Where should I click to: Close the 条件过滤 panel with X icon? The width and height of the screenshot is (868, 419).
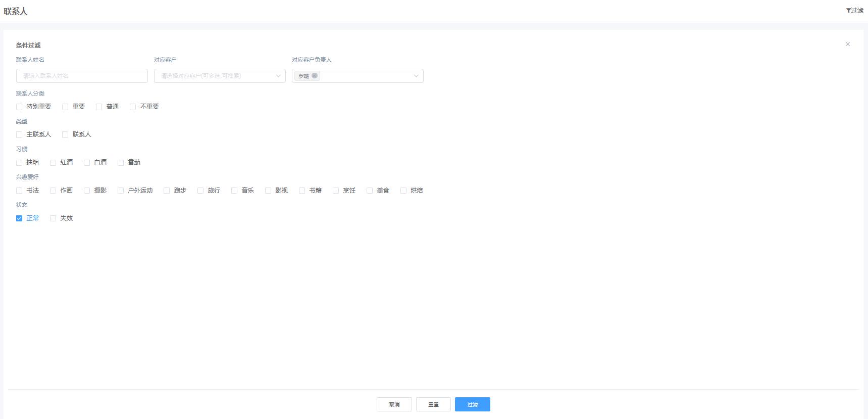pos(847,44)
